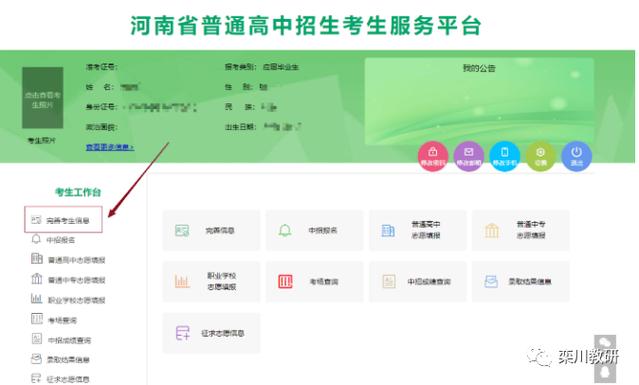This screenshot has width=639, height=385.
Task: Open the 中招成绩查询 card
Action: click(417, 282)
